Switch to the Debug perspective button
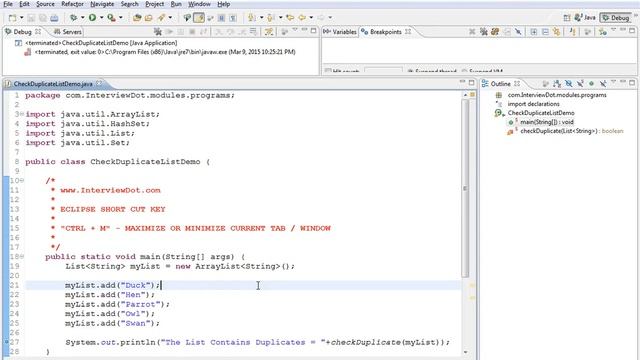640x360 pixels. pos(616,18)
